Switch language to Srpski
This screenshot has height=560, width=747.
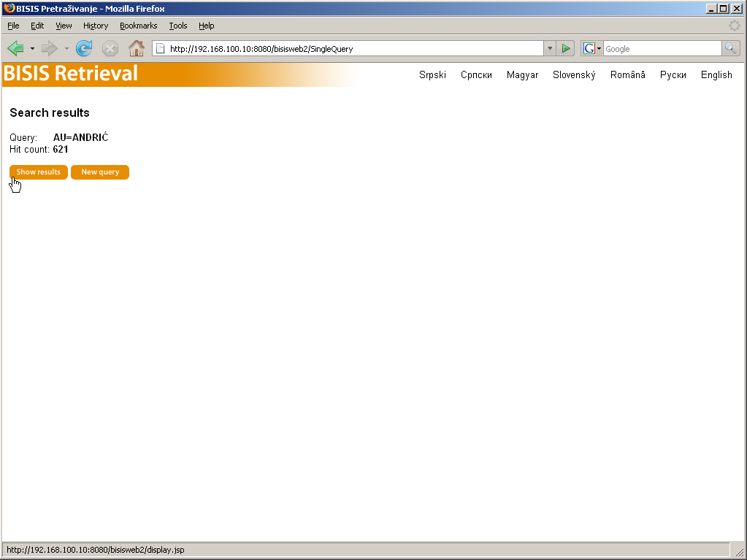(432, 74)
